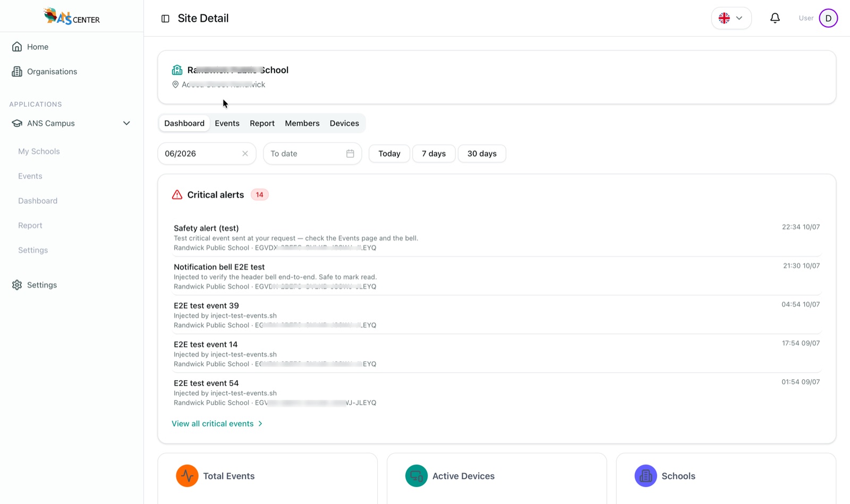Click the Critical alerts heading
This screenshot has width=850, height=504.
pyautogui.click(x=216, y=195)
